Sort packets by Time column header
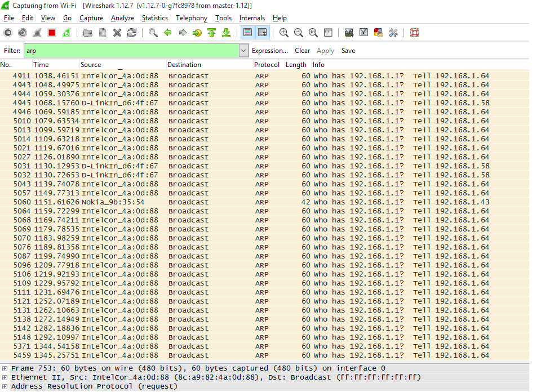 pos(56,65)
